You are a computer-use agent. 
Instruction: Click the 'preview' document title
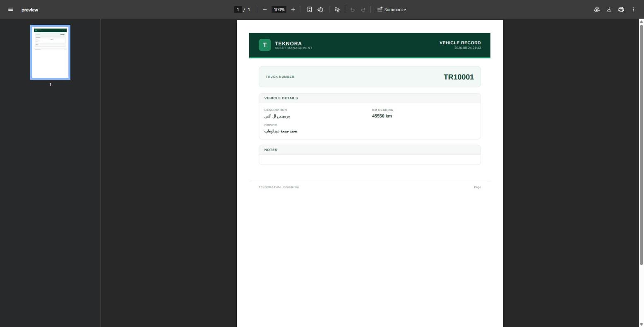pyautogui.click(x=30, y=10)
